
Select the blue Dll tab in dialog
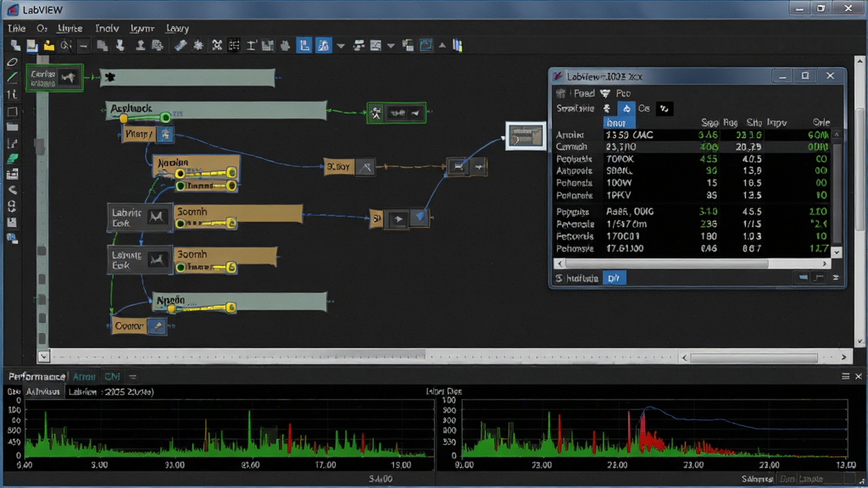pos(614,278)
